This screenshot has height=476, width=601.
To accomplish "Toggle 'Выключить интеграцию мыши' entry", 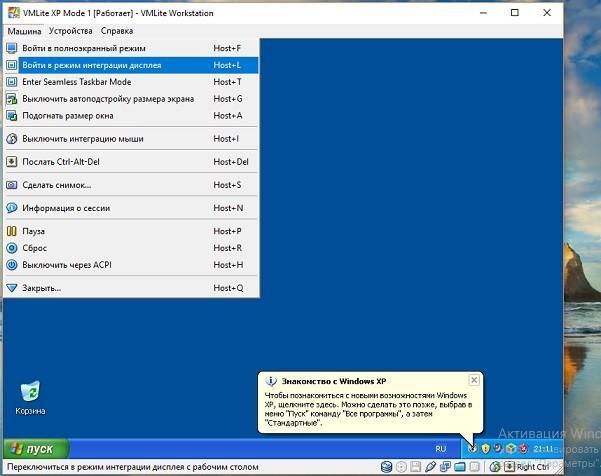I will pyautogui.click(x=131, y=139).
